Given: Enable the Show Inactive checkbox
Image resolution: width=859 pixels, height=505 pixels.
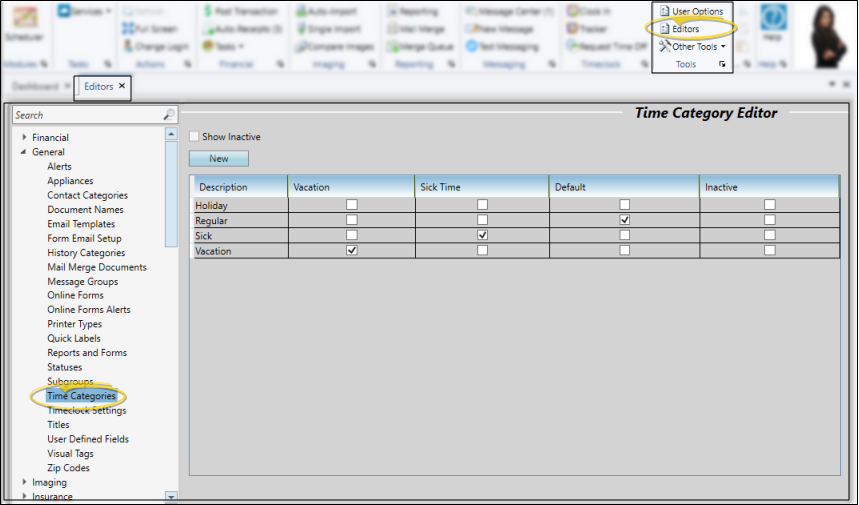Looking at the screenshot, I should tap(194, 137).
